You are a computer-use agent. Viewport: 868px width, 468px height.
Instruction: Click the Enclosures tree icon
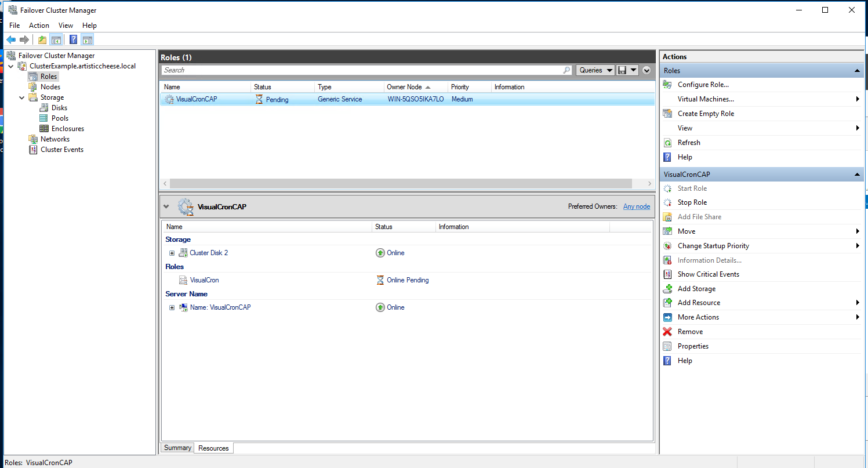[44, 129]
